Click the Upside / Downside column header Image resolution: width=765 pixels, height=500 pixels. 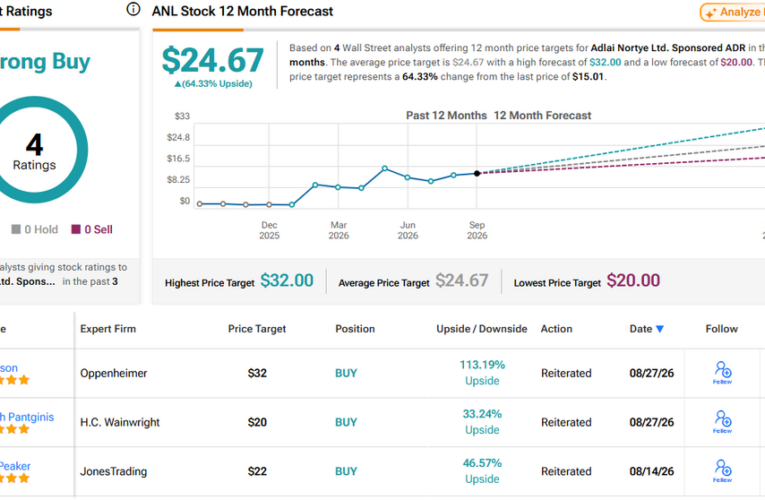482,329
